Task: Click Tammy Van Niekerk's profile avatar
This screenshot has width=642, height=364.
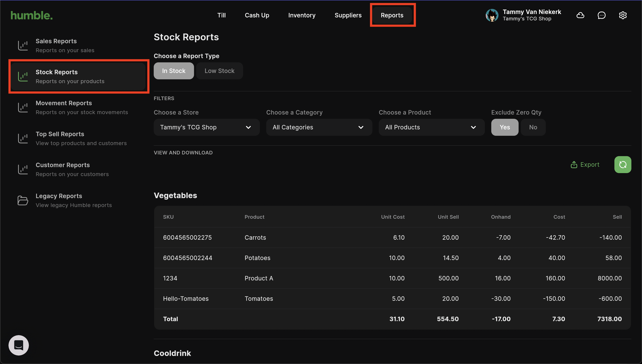Action: [492, 15]
